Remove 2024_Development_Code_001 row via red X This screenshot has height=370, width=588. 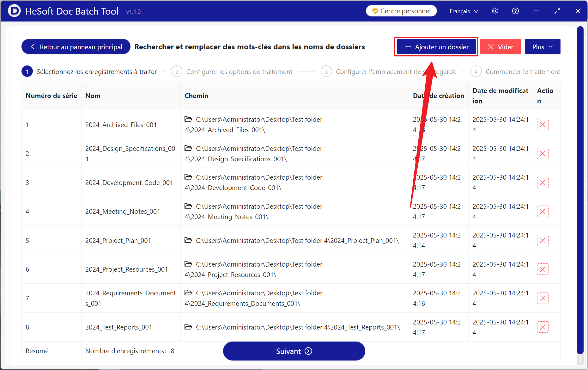[x=543, y=182]
